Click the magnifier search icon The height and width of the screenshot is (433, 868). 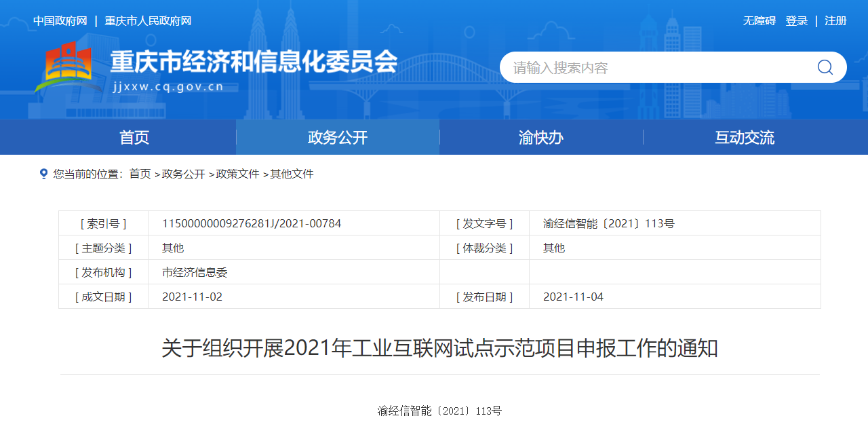point(825,67)
